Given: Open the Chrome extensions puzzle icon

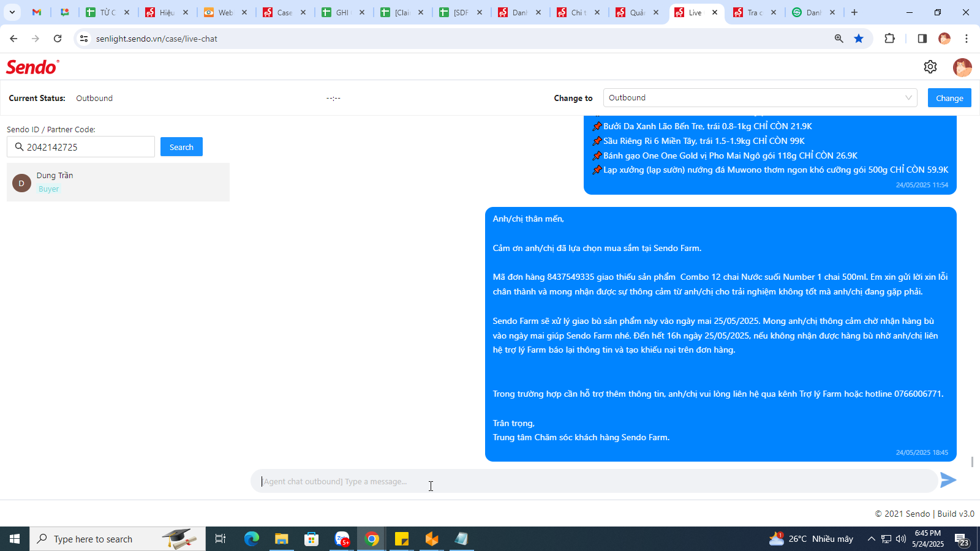Looking at the screenshot, I should point(890,39).
